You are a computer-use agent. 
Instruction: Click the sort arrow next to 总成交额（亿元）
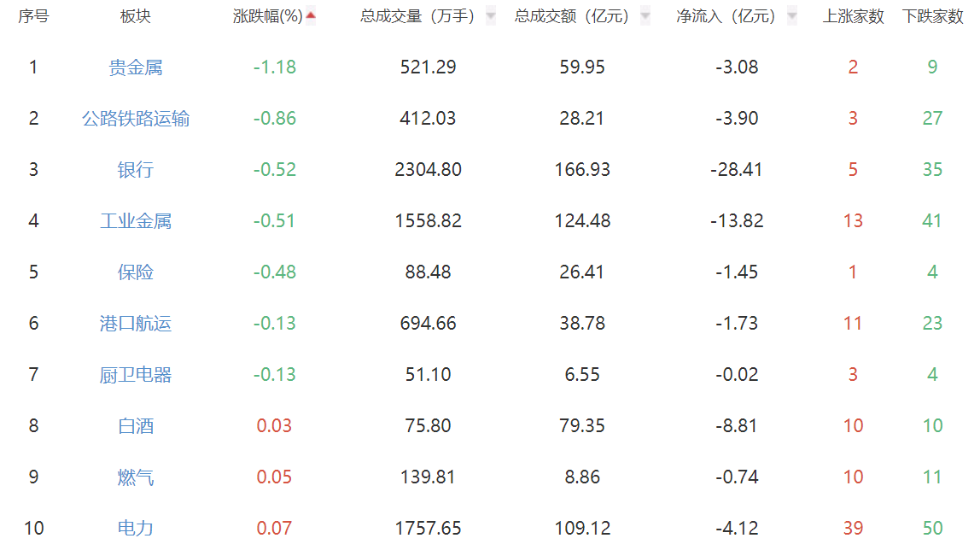pyautogui.click(x=645, y=15)
